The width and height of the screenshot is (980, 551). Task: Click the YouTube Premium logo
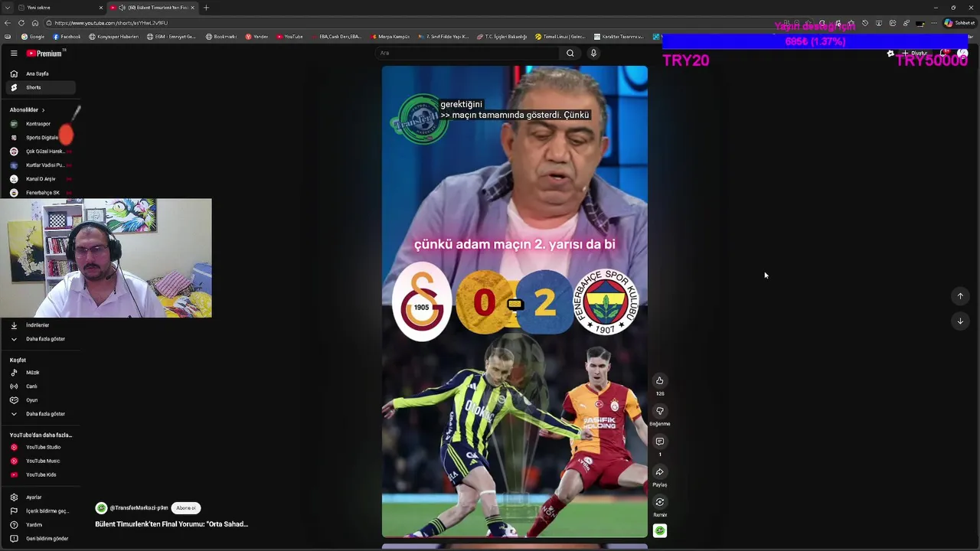click(46, 53)
